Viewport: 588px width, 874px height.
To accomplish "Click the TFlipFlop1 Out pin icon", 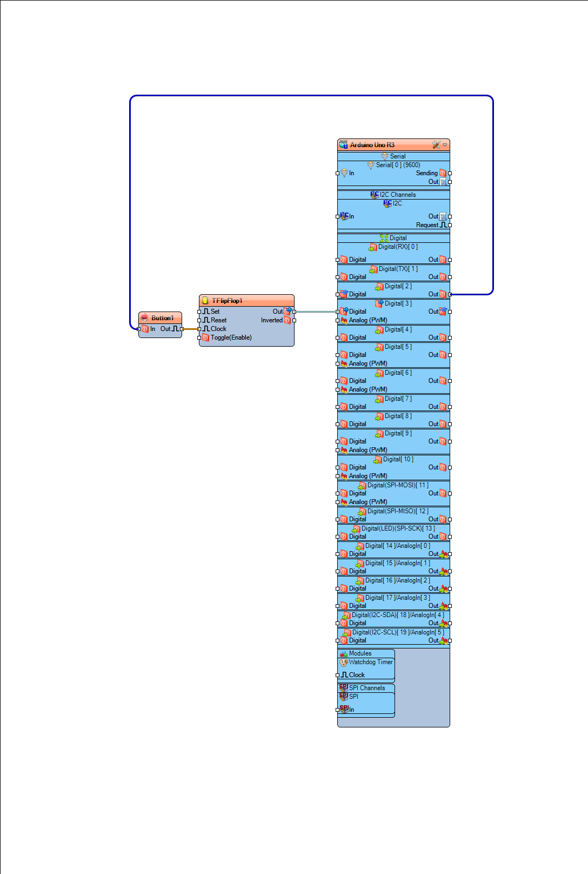I will point(288,312).
